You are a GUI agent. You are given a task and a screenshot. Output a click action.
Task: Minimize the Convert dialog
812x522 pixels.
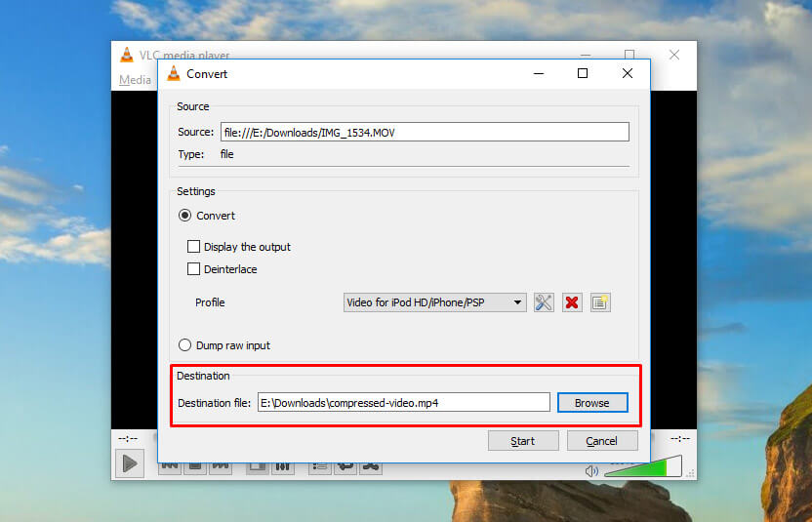pyautogui.click(x=539, y=73)
